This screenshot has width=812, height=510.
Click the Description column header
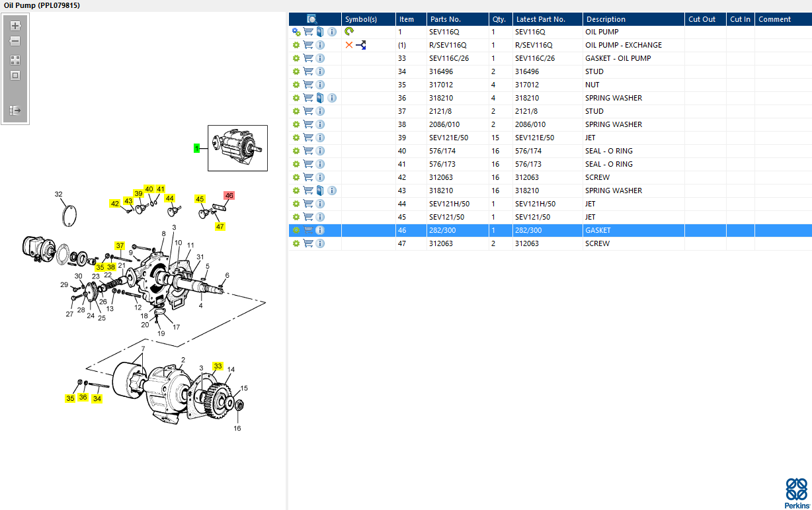pyautogui.click(x=606, y=19)
